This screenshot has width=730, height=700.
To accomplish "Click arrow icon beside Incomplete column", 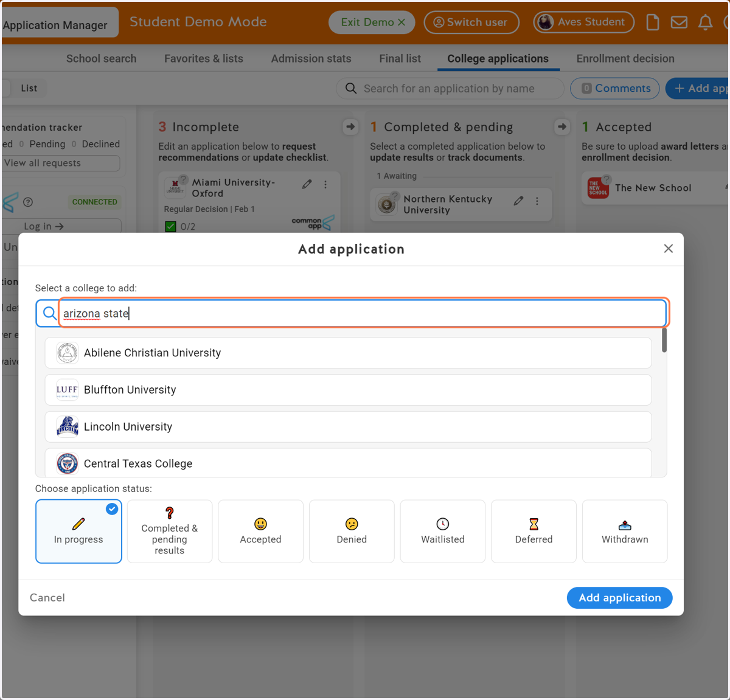I will tap(350, 126).
